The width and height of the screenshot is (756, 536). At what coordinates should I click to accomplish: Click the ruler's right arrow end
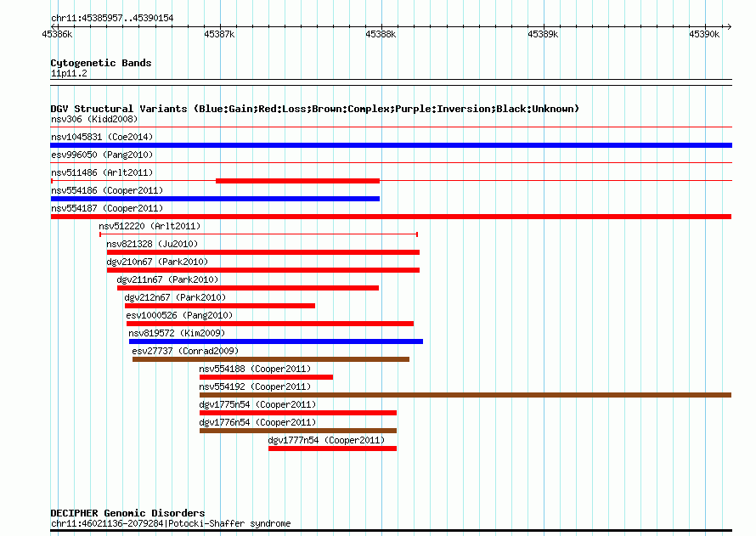coord(730,26)
